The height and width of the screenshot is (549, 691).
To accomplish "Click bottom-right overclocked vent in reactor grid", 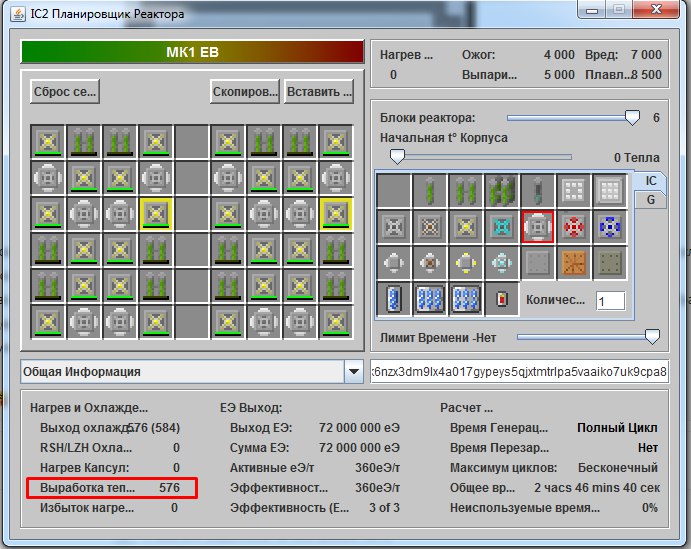I will (x=336, y=322).
